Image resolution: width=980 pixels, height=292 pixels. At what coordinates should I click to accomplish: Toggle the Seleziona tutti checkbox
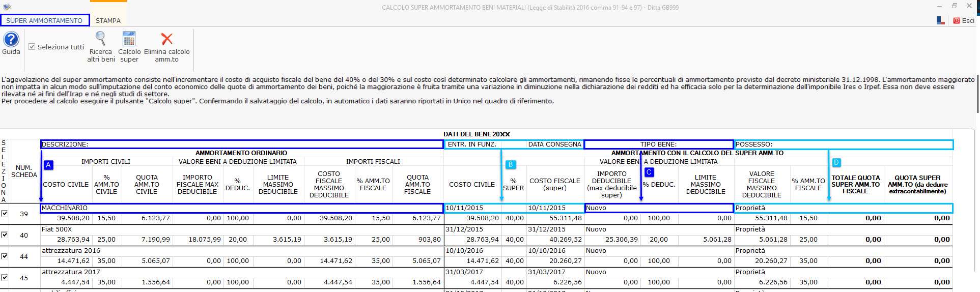coord(32,47)
